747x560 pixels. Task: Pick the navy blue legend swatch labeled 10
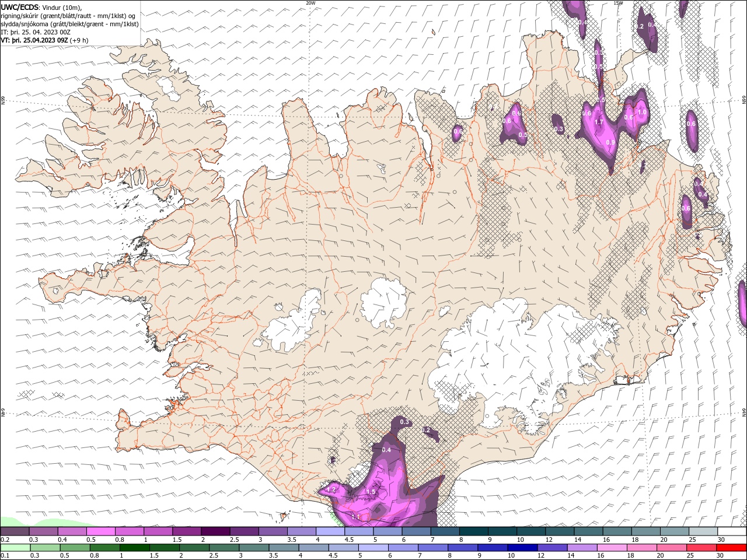coord(522,548)
